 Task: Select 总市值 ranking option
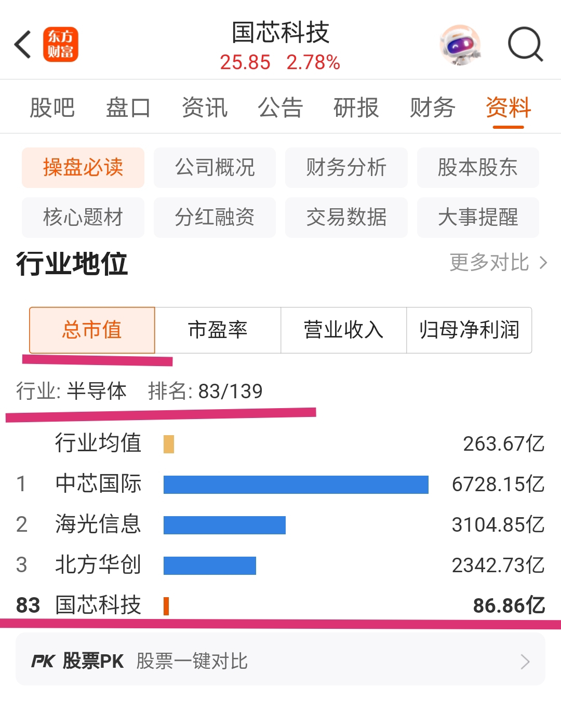[x=92, y=330]
